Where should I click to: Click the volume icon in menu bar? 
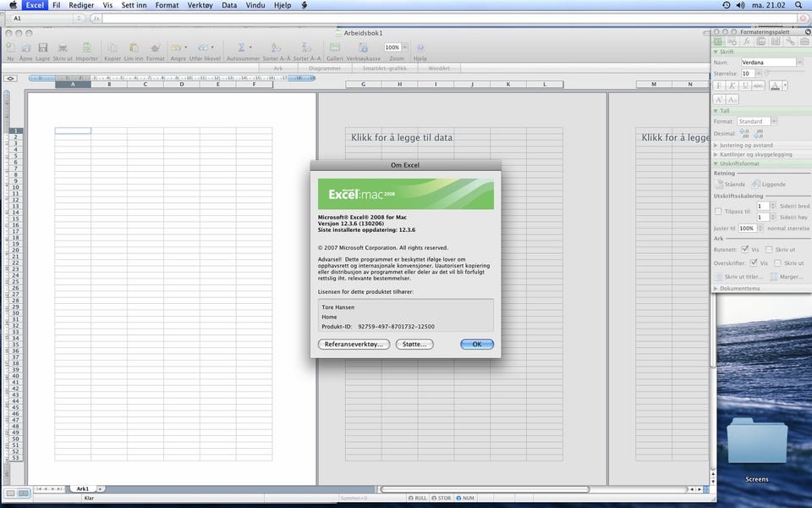tap(741, 5)
